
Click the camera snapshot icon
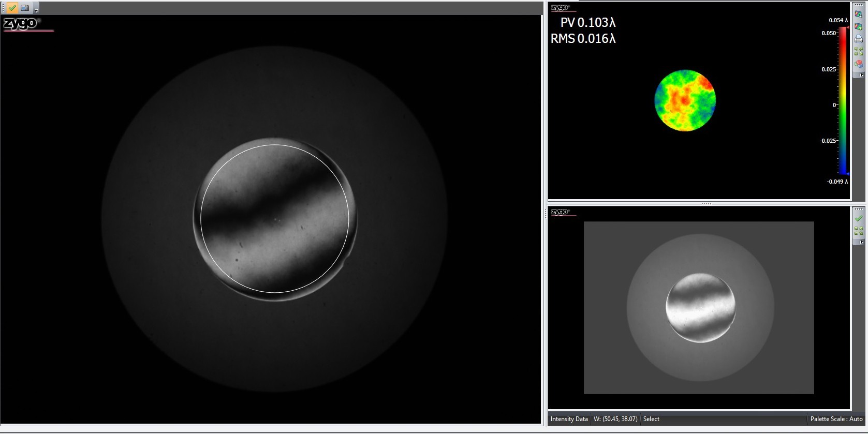point(24,8)
